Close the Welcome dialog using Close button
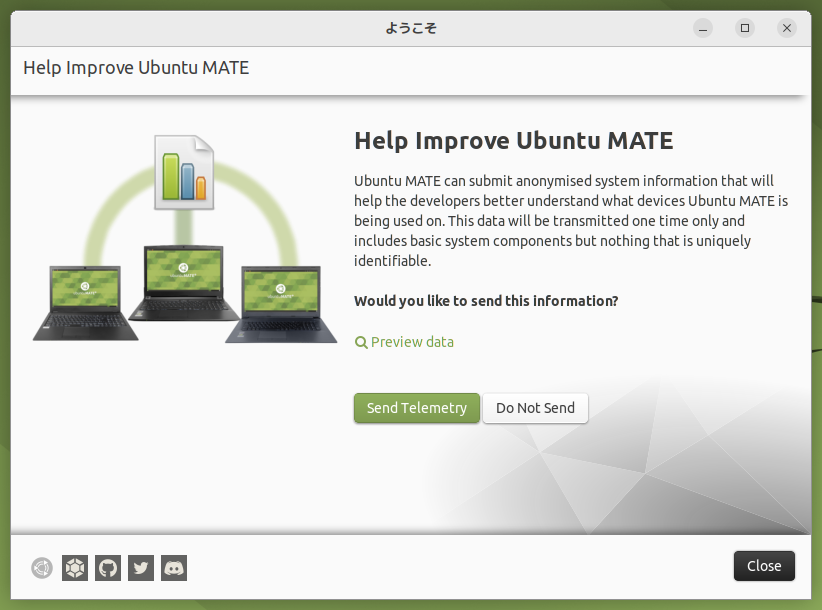Viewport: 822px width, 610px height. pyautogui.click(x=764, y=566)
